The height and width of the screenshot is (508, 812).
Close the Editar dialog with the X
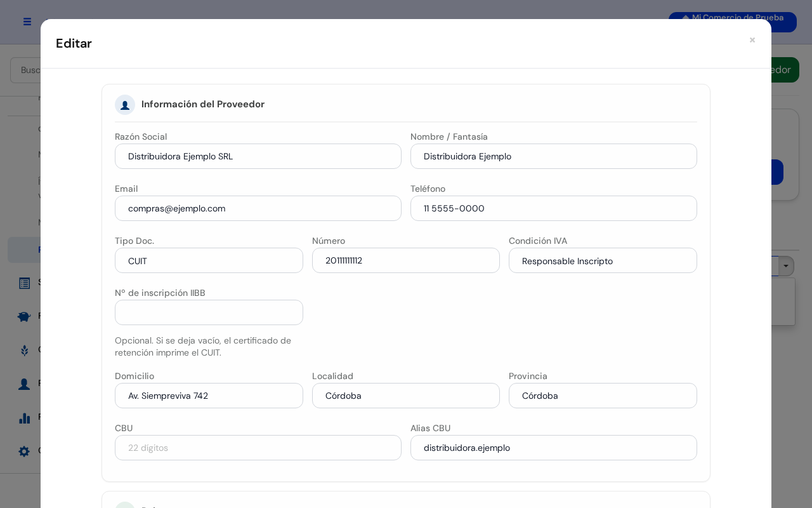coord(752,40)
